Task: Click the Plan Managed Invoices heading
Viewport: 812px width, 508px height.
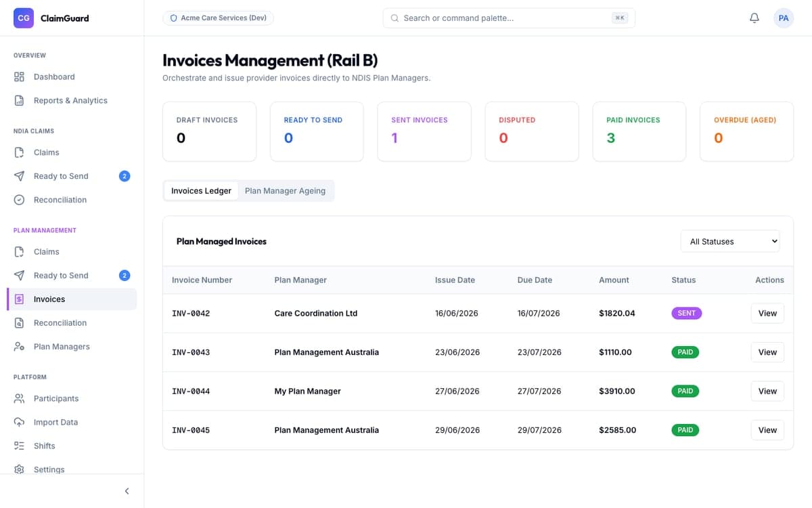Action: pyautogui.click(x=221, y=241)
